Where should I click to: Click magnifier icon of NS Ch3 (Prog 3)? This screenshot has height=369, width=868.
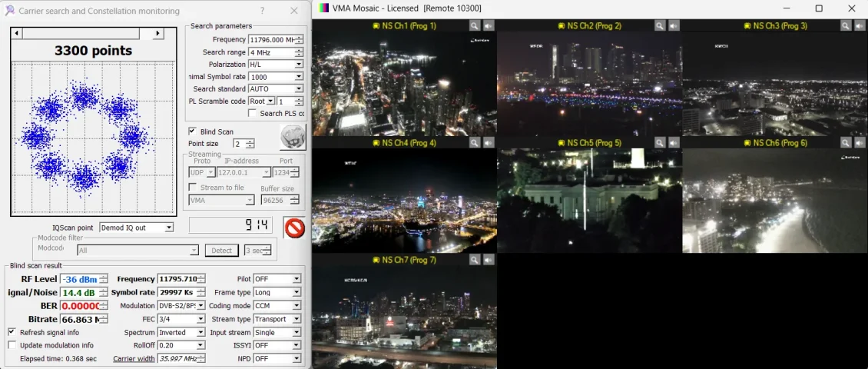(x=845, y=25)
